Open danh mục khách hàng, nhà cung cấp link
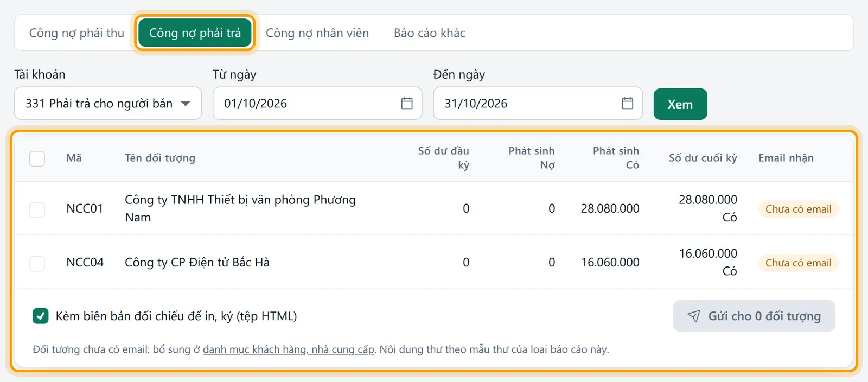The height and width of the screenshot is (382, 868). click(x=289, y=349)
